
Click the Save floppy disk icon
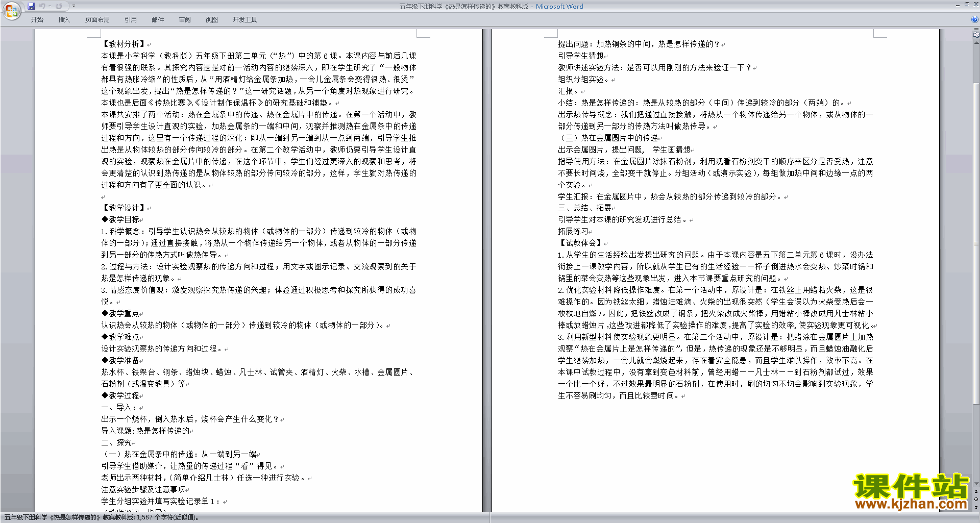(31, 6)
